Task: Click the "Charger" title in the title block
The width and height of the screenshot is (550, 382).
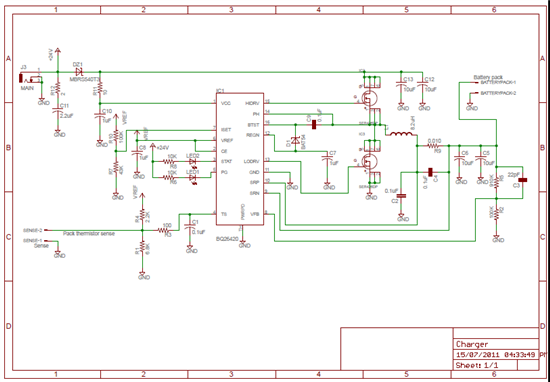Action: point(472,344)
